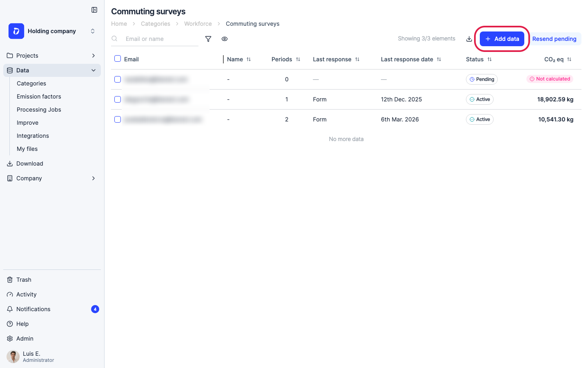The width and height of the screenshot is (588, 368).
Task: Follow the Categories breadcrumb link
Action: point(156,24)
